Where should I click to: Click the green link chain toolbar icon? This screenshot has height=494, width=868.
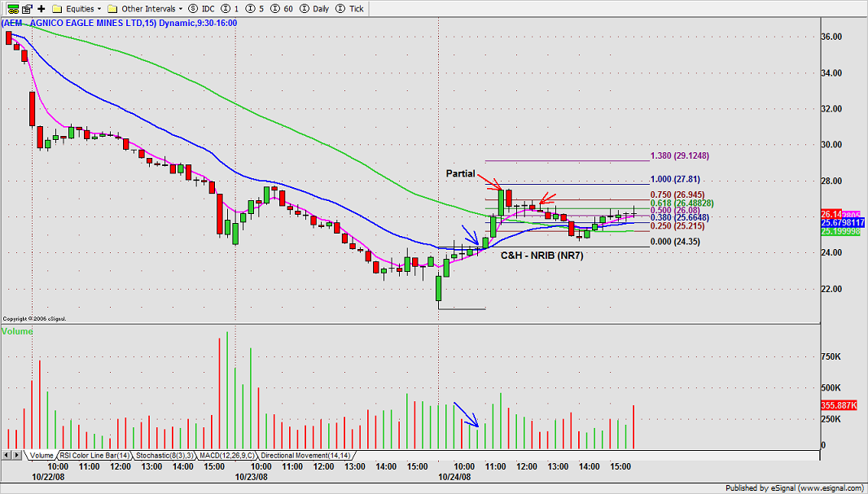13,9
